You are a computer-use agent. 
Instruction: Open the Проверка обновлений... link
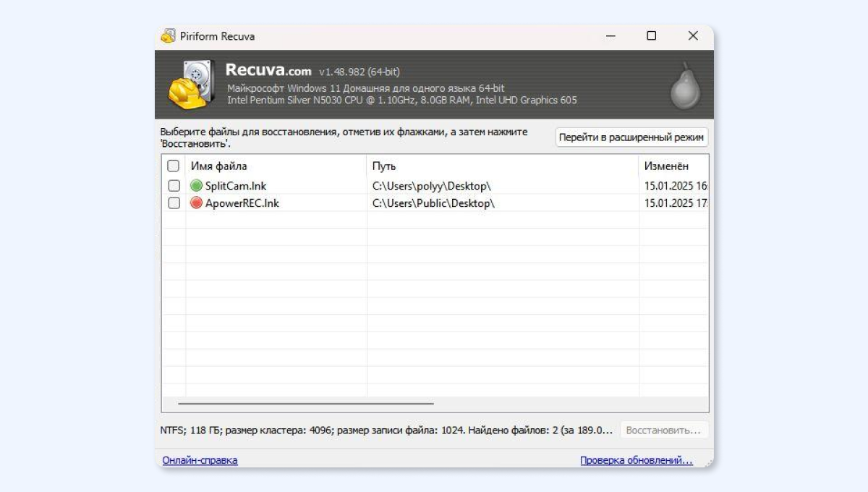[637, 460]
